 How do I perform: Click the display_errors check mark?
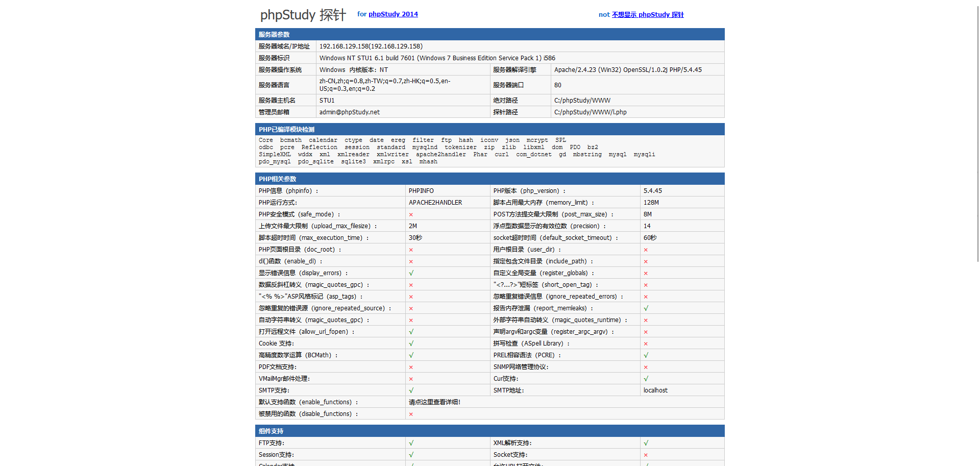[411, 273]
